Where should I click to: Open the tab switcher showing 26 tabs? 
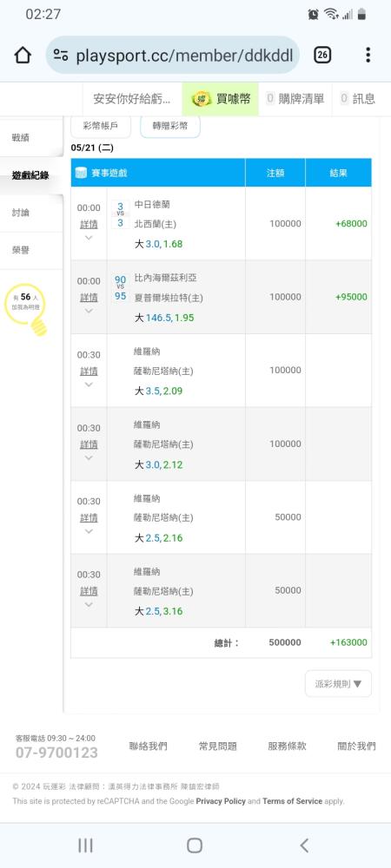click(x=322, y=55)
